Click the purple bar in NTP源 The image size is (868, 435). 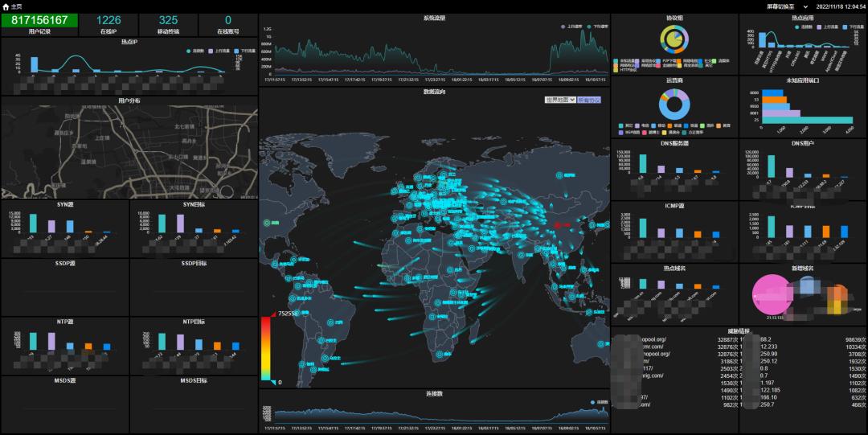(x=51, y=342)
